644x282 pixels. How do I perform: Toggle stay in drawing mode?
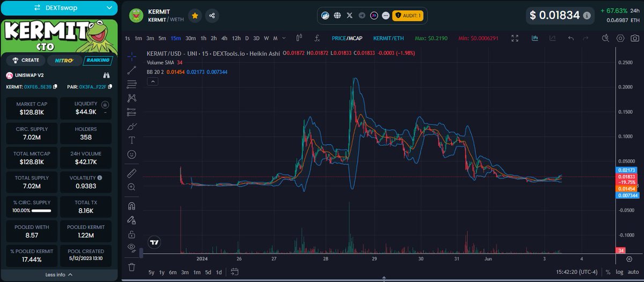pyautogui.click(x=131, y=220)
